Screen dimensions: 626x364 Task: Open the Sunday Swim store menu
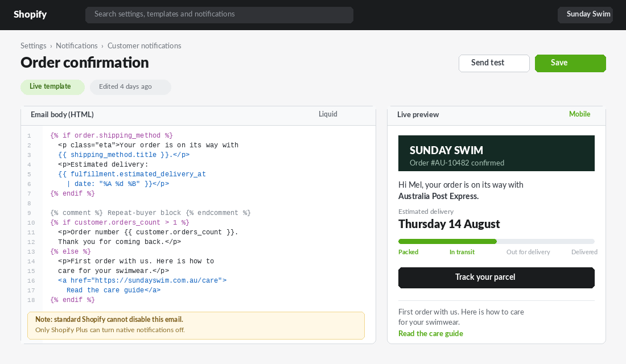(585, 15)
